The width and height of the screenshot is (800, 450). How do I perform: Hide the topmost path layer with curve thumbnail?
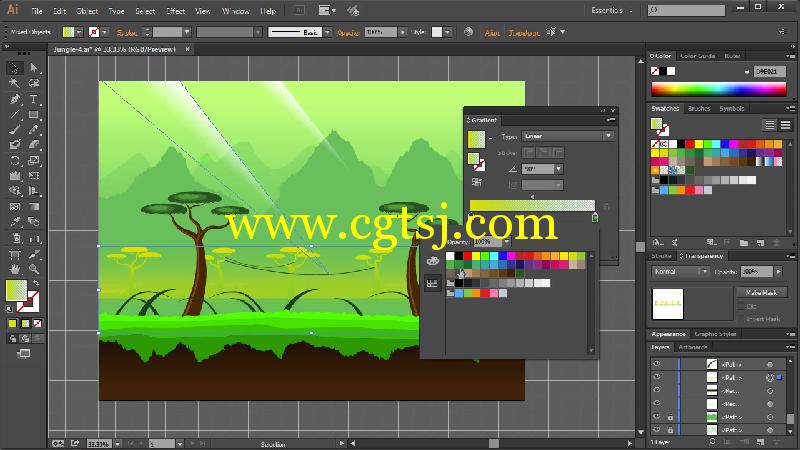click(657, 364)
